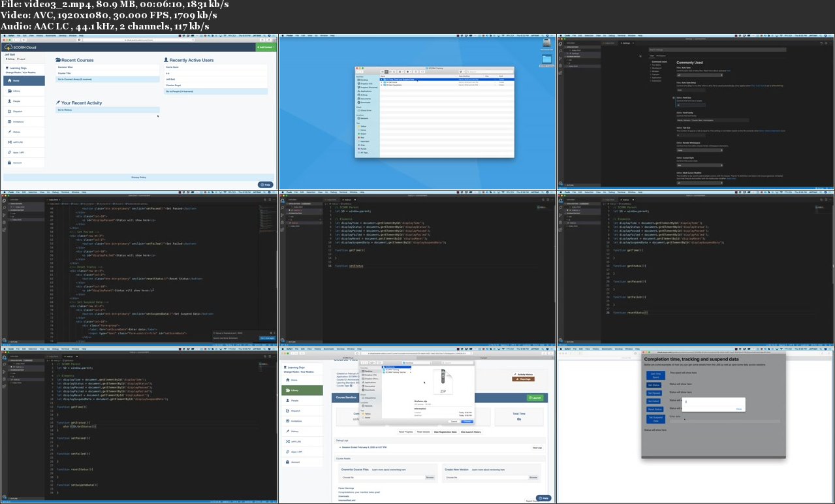
Task: Select the Settings tab in VS Code
Action: tap(625, 43)
